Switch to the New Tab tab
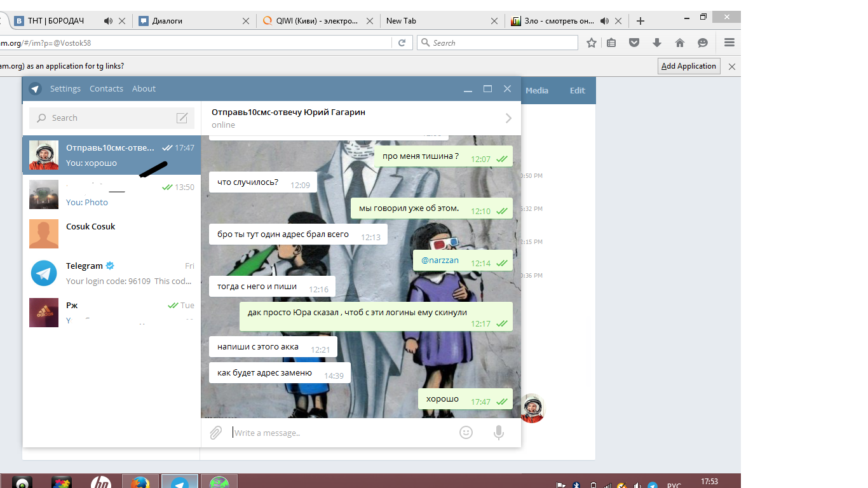This screenshot has height=488, width=868. point(443,21)
